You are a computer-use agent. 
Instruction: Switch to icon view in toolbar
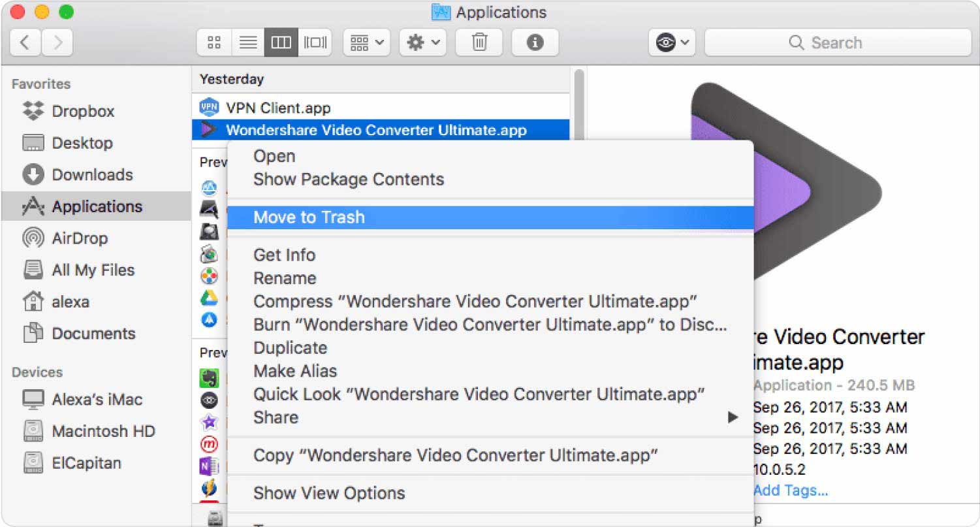pyautogui.click(x=213, y=43)
